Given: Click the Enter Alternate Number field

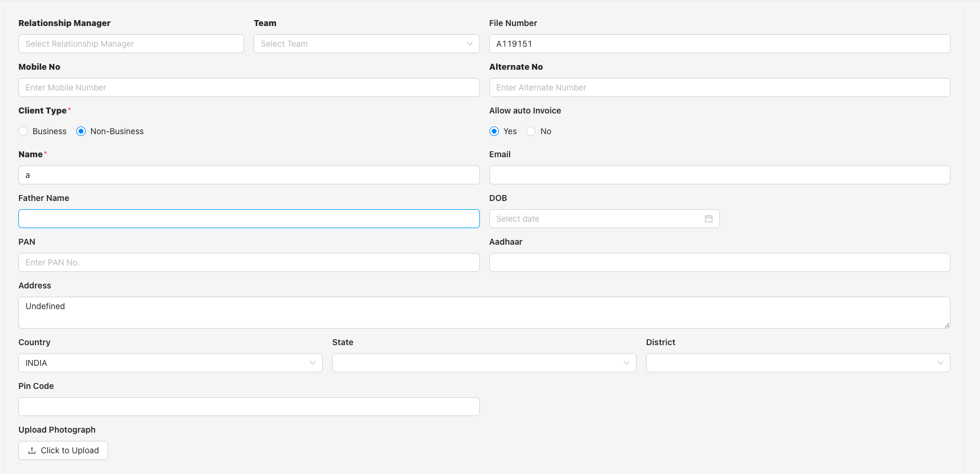Looking at the screenshot, I should 719,87.
